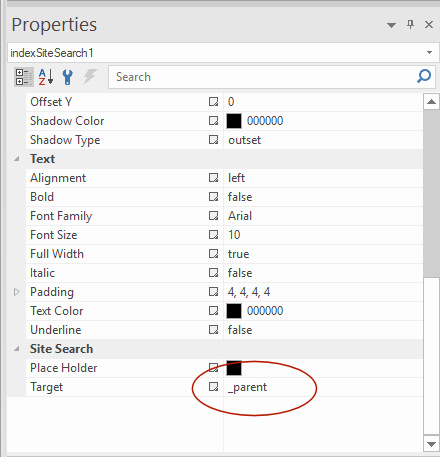
Task: Click the lightning bolt events icon
Action: (x=90, y=77)
